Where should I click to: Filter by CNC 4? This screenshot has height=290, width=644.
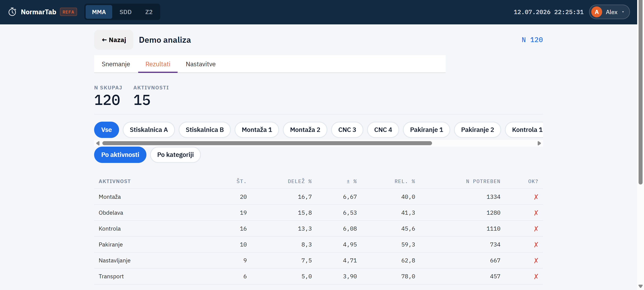pos(383,130)
